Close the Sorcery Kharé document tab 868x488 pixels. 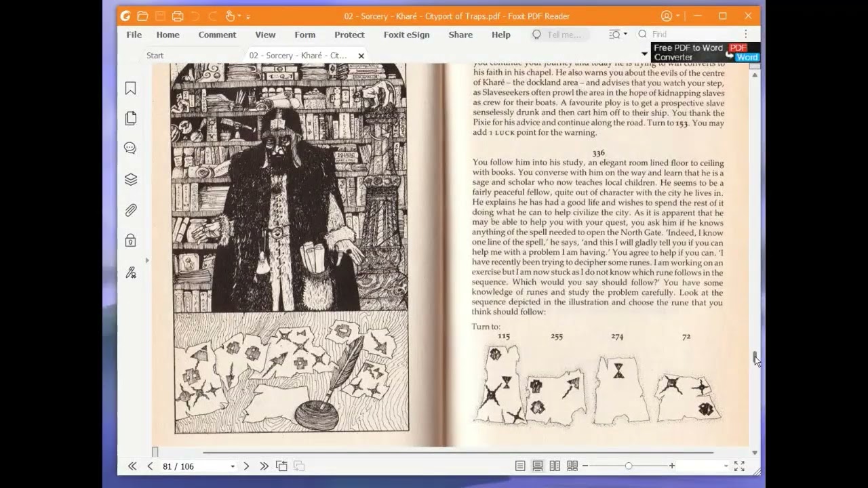point(361,56)
